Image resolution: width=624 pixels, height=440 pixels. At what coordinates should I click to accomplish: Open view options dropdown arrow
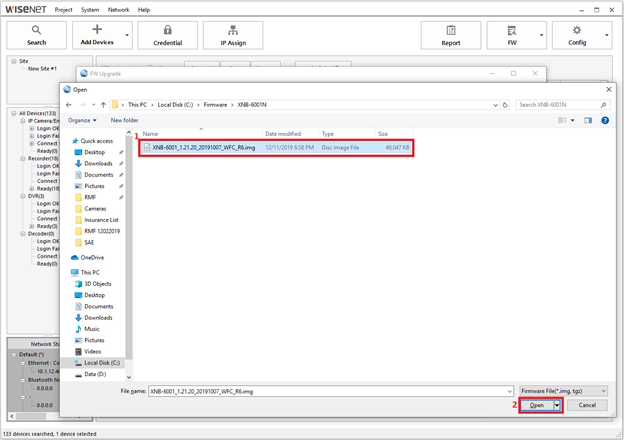pos(573,120)
